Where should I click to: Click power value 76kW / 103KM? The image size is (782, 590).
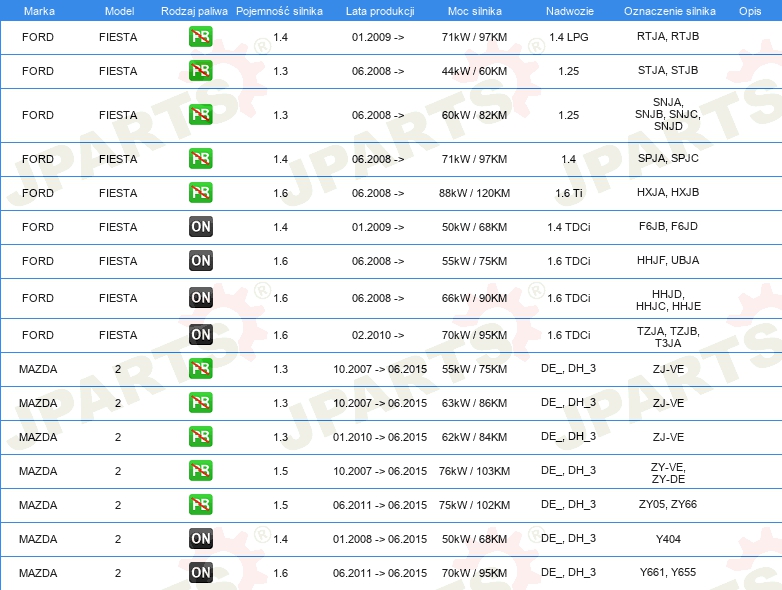pos(474,471)
